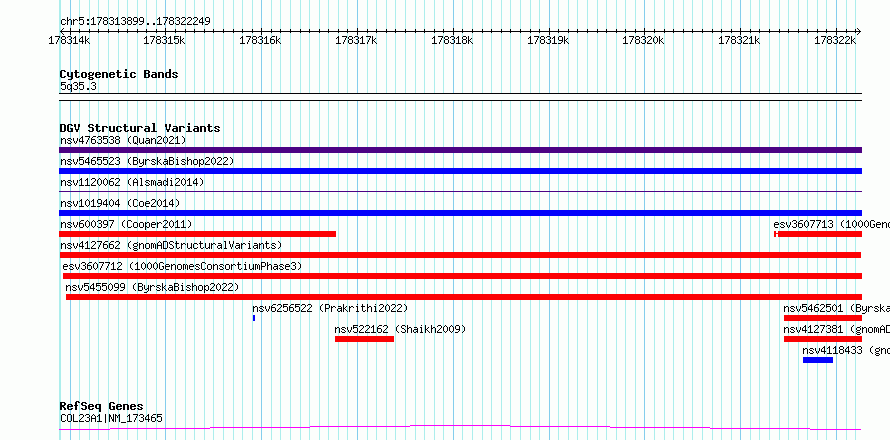This screenshot has height=440, width=890.
Task: Click the Cytogenetic Bands track title
Action: point(119,74)
